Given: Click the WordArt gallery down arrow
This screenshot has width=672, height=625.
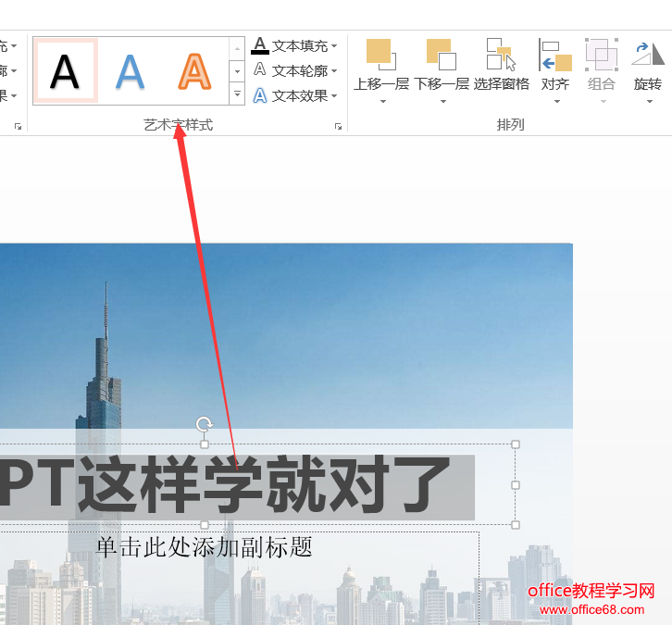Looking at the screenshot, I should [237, 70].
